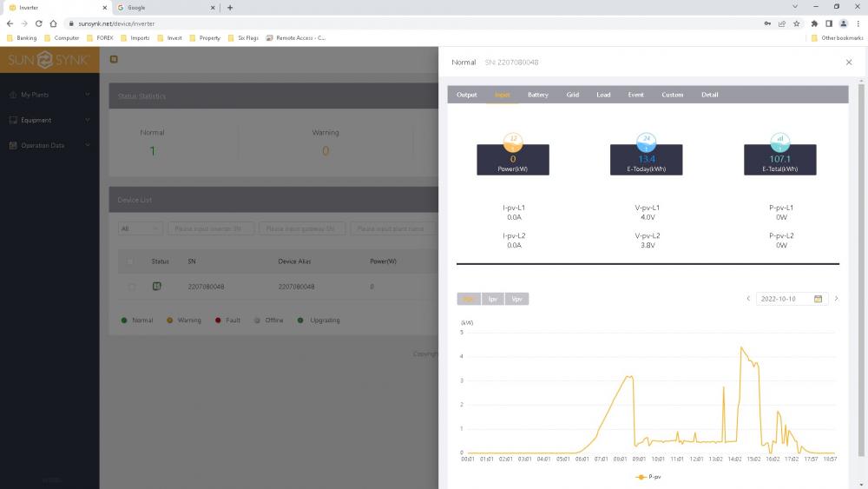Select the Input tab
Image resolution: width=868 pixels, height=489 pixels.
tap(502, 95)
